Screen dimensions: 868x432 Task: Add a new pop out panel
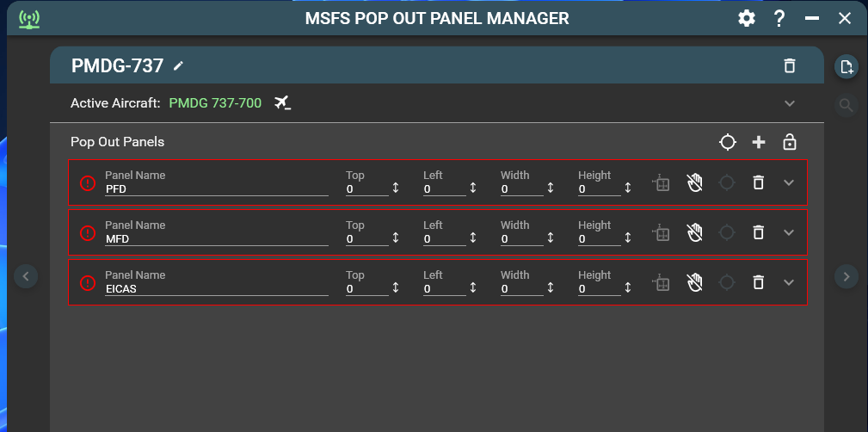[758, 142]
